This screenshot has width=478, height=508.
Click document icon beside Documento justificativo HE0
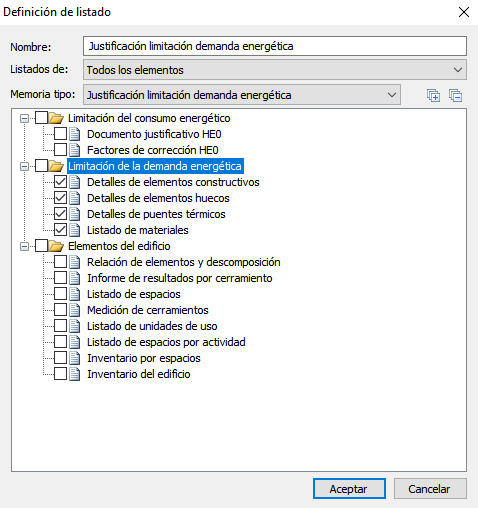[75, 134]
